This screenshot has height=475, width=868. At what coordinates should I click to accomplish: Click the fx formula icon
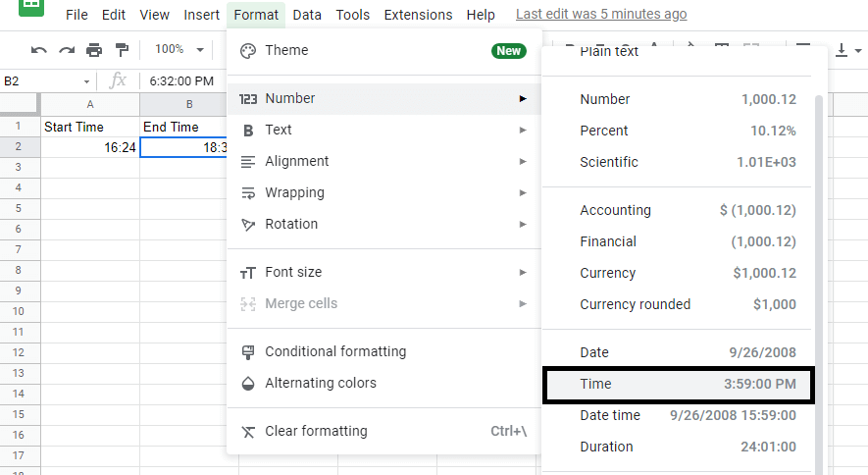pos(118,80)
